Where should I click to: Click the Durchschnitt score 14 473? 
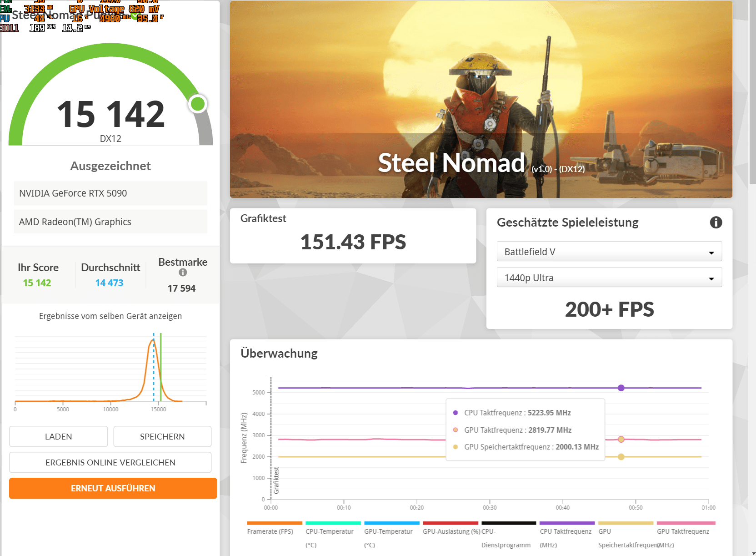coord(109,283)
